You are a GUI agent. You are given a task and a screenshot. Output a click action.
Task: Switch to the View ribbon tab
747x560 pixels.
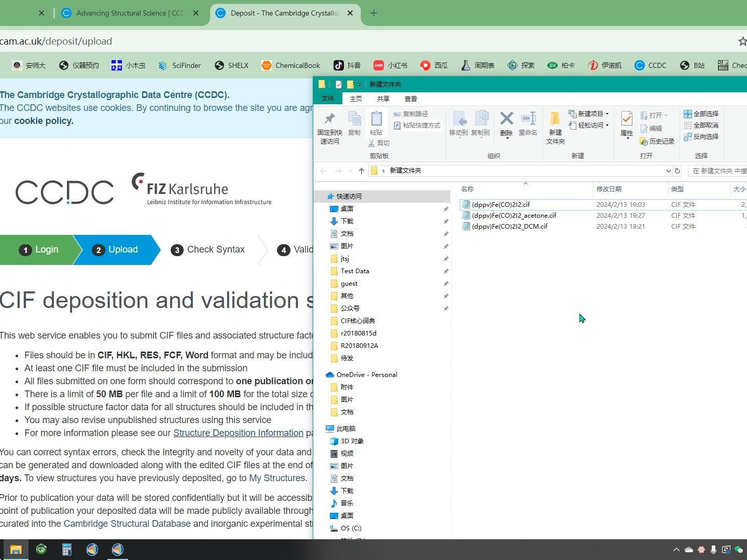click(411, 99)
